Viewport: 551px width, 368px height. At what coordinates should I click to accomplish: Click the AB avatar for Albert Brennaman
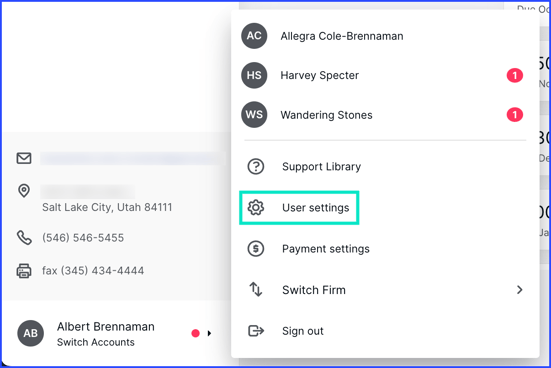coord(31,333)
